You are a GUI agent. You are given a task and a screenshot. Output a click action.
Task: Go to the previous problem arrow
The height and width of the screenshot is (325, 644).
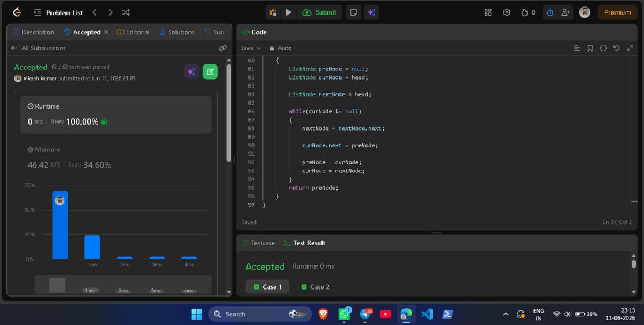pyautogui.click(x=94, y=12)
